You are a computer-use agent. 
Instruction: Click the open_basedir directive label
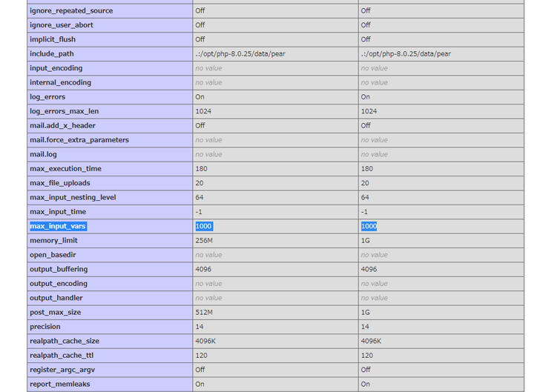tap(53, 255)
